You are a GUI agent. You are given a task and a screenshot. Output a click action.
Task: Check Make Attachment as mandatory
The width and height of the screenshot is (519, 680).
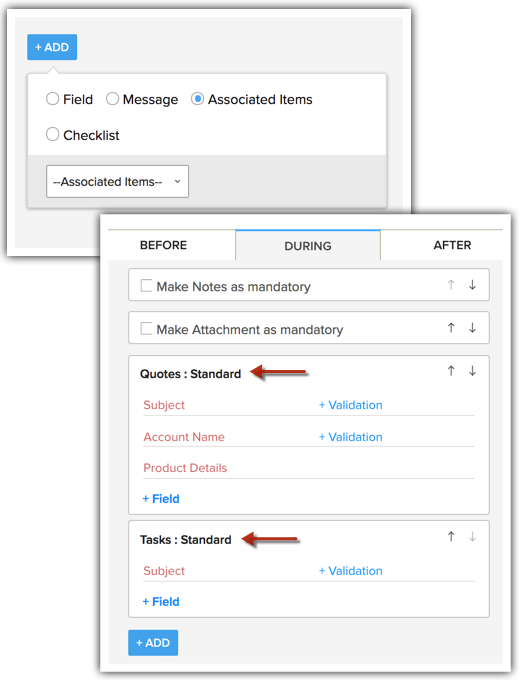(146, 329)
